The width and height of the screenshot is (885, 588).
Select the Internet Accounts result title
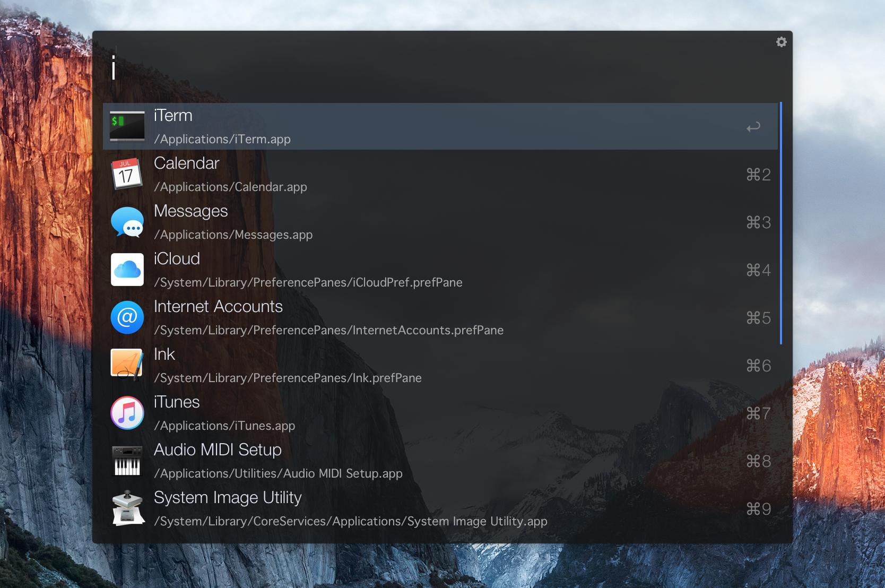218,306
